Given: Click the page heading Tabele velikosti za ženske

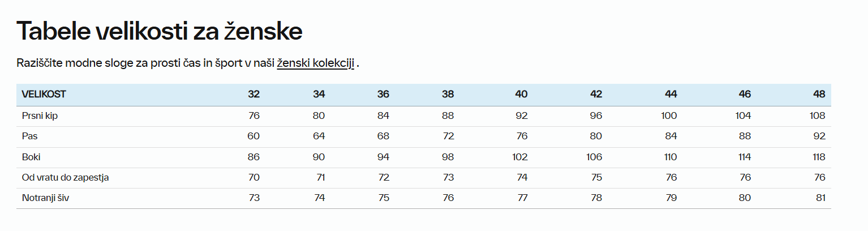Looking at the screenshot, I should (x=159, y=31).
